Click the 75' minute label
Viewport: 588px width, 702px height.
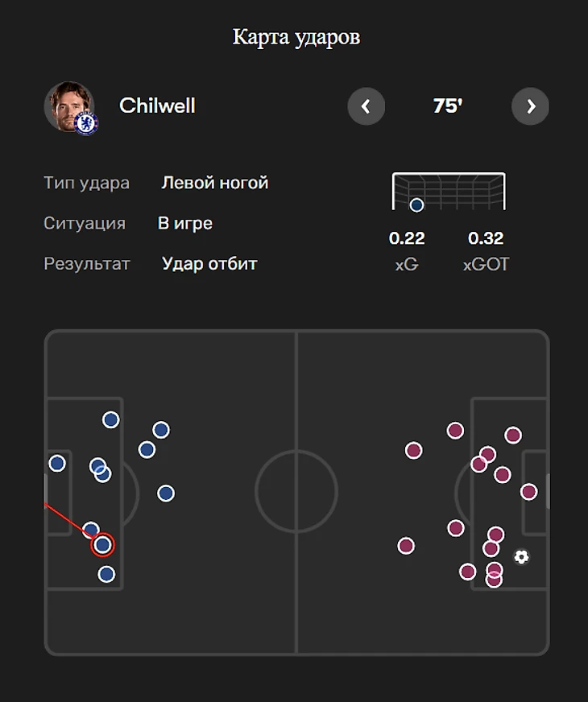click(x=448, y=106)
